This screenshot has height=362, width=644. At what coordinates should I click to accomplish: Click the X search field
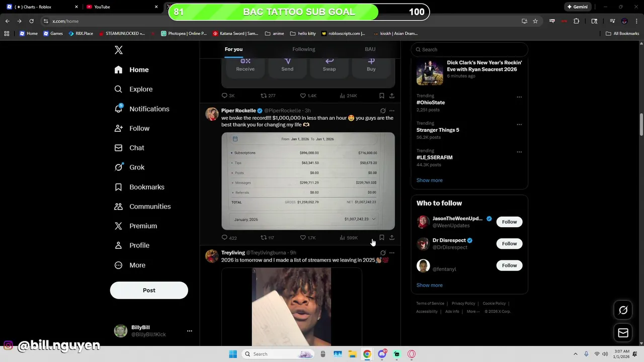pyautogui.click(x=469, y=49)
